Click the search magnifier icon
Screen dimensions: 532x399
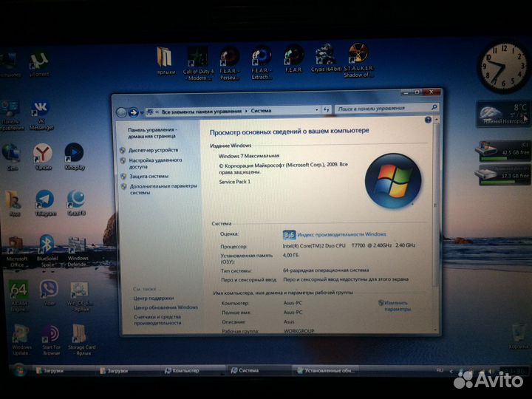click(434, 107)
